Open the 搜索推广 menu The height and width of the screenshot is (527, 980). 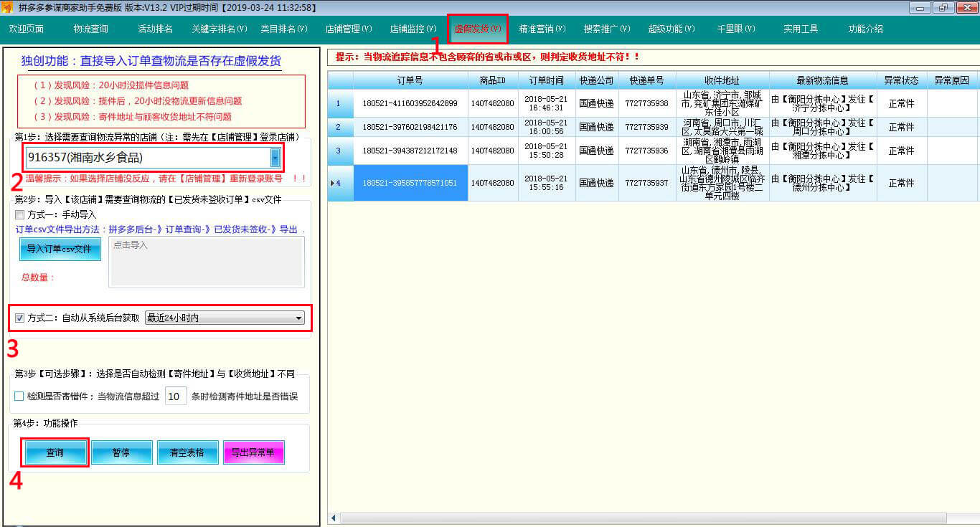pos(607,29)
